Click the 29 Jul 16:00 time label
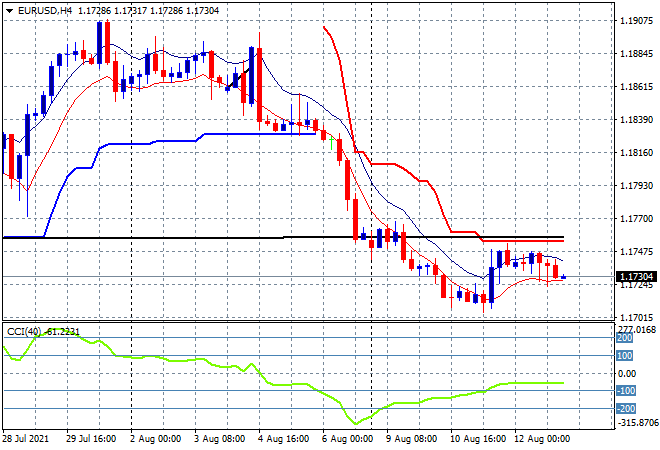 pos(91,439)
